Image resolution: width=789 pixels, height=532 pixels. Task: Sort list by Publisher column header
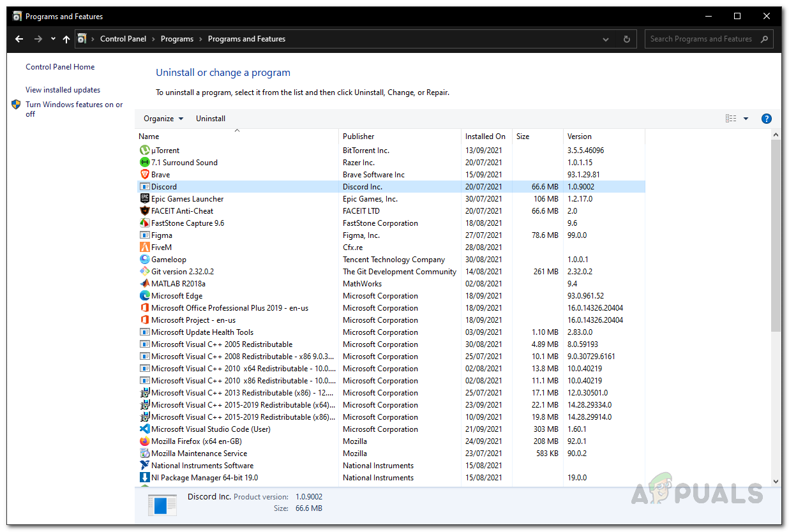359,137
